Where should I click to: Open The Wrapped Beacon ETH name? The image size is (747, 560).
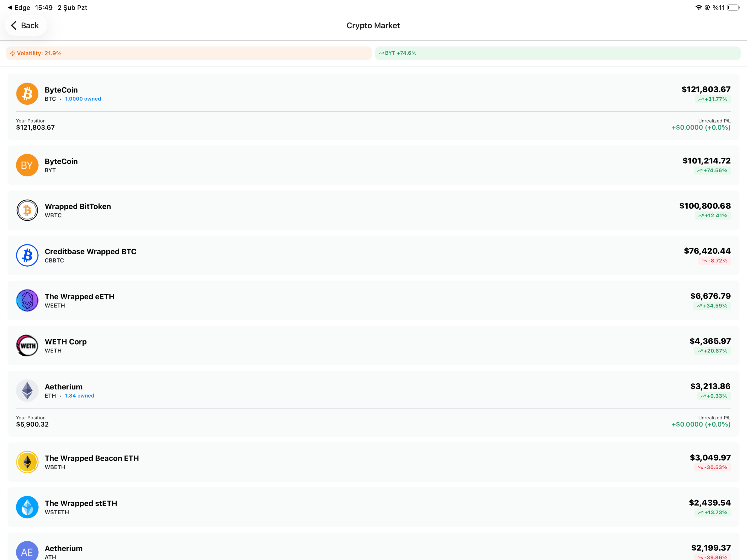(92, 458)
